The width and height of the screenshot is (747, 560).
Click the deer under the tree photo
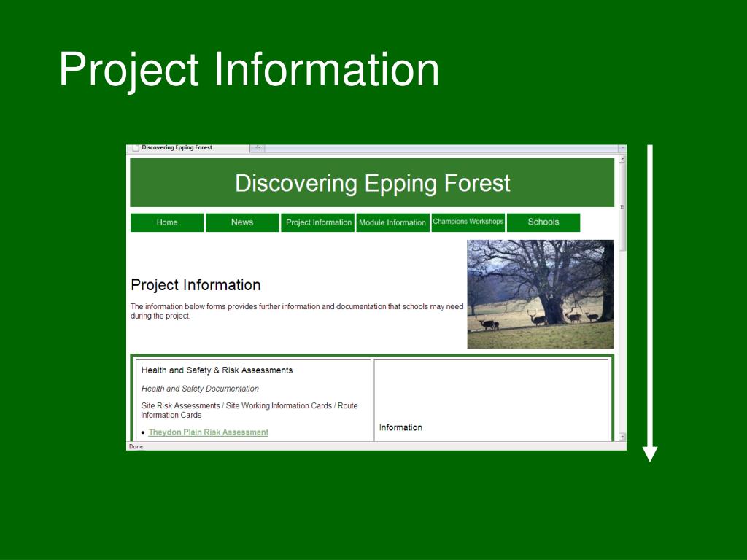[x=541, y=295]
